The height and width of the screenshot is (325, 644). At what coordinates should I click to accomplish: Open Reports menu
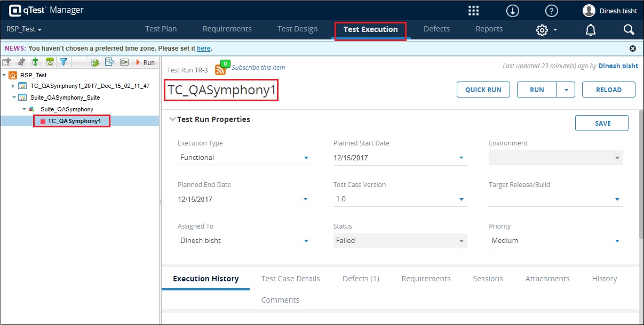[489, 29]
